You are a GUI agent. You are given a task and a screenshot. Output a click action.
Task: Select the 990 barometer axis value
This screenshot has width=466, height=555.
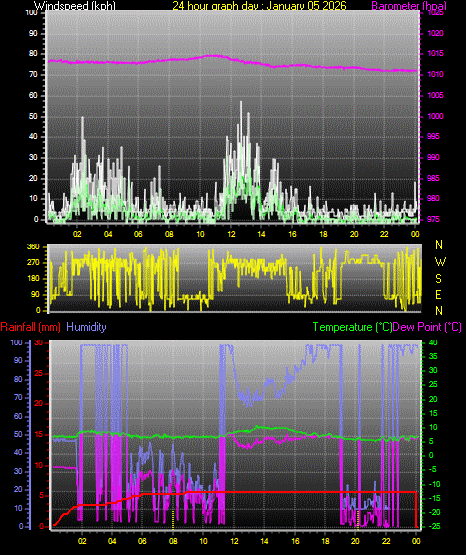tap(433, 157)
